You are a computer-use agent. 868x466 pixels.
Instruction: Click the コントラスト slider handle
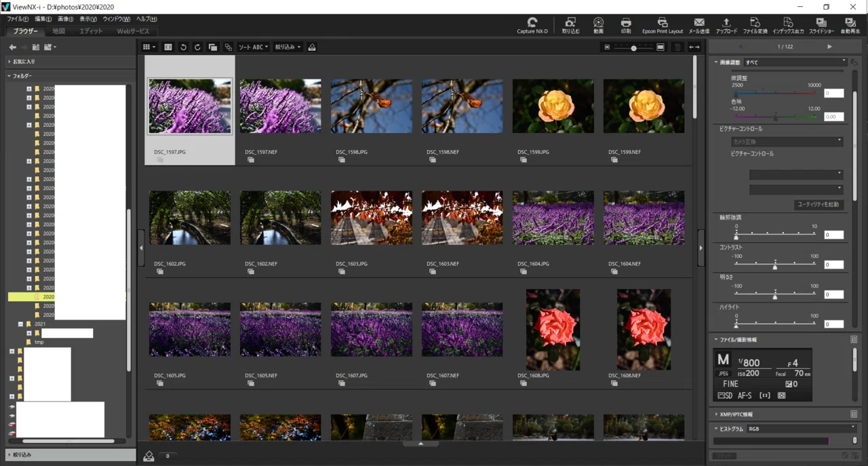[x=775, y=267]
